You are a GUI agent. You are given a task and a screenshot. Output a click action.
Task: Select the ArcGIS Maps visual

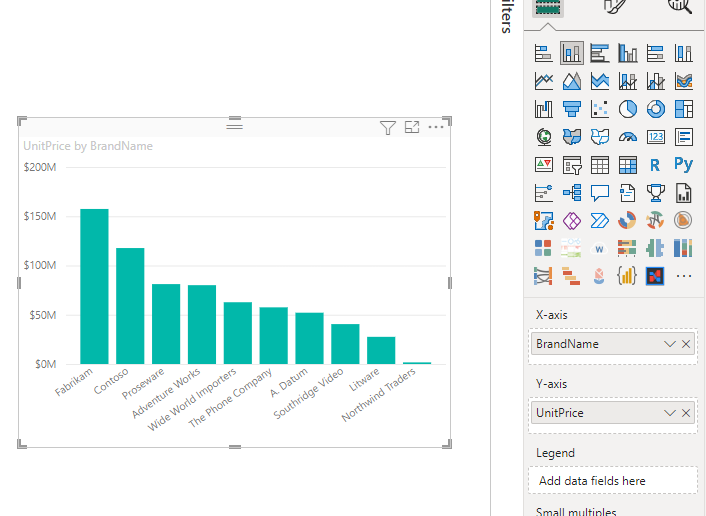pyautogui.click(x=544, y=221)
